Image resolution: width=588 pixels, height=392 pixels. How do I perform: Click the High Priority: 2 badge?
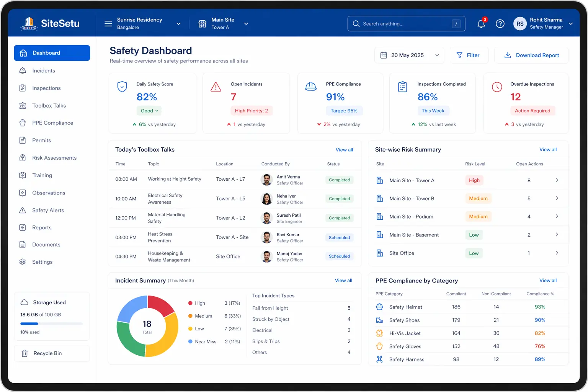(x=252, y=111)
